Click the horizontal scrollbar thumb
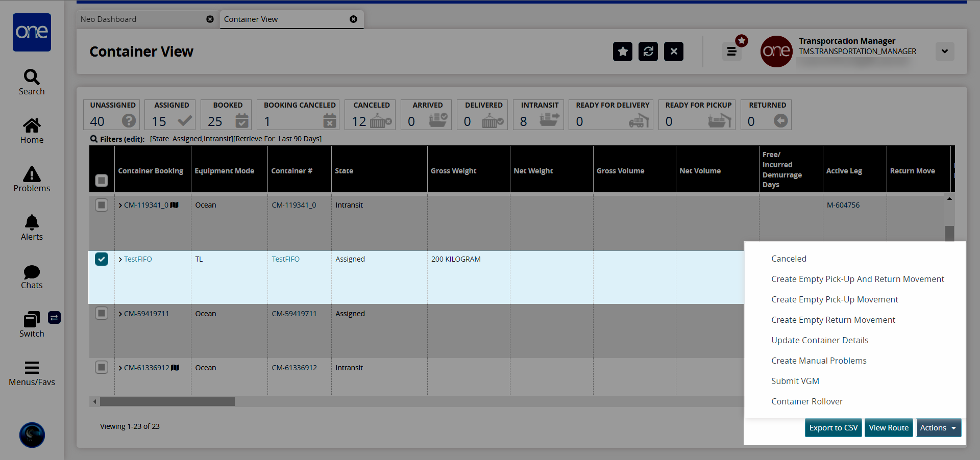The image size is (980, 460). (167, 402)
